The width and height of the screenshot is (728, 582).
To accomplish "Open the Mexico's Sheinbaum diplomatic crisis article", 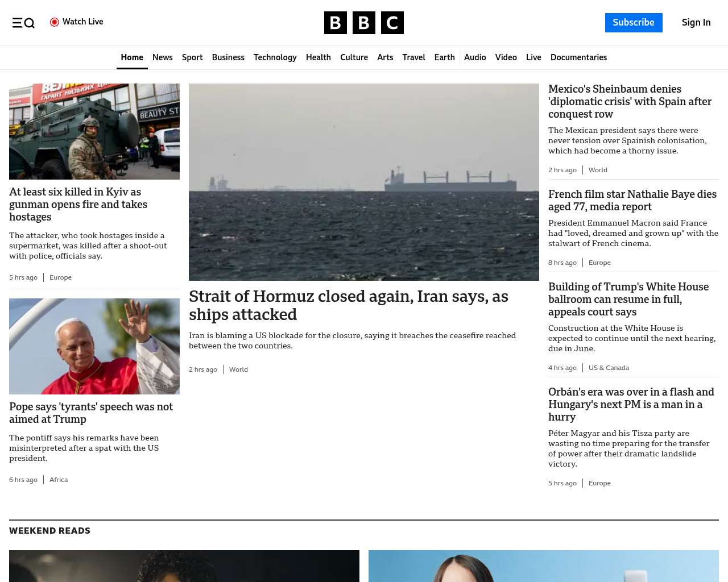I will (630, 101).
